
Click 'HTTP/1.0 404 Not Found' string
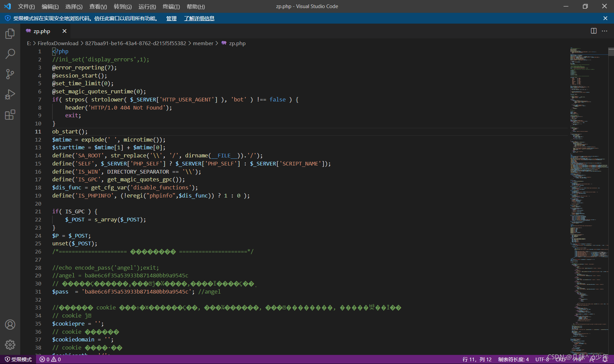(x=127, y=108)
